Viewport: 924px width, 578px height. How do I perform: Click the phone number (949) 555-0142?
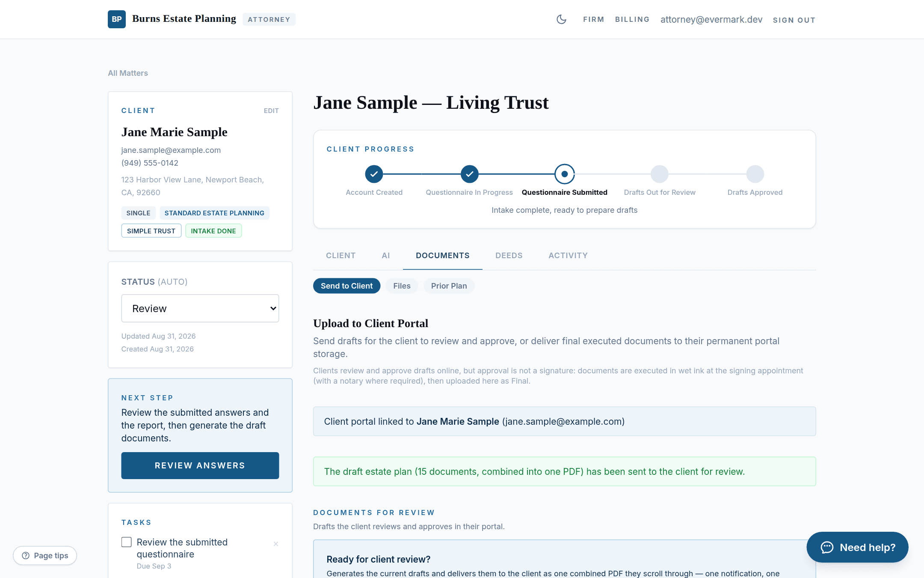click(x=150, y=163)
